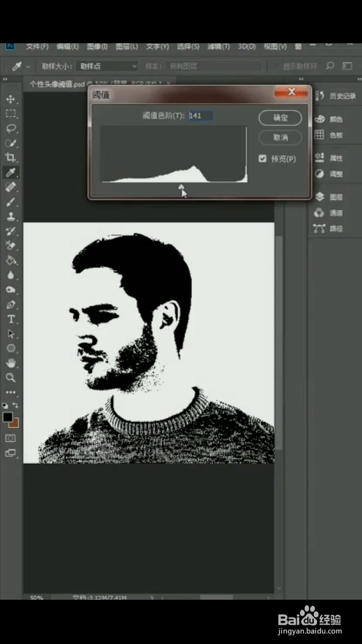Swap foreground and background colors
Viewport: 362px width, 644px height.
(16, 405)
